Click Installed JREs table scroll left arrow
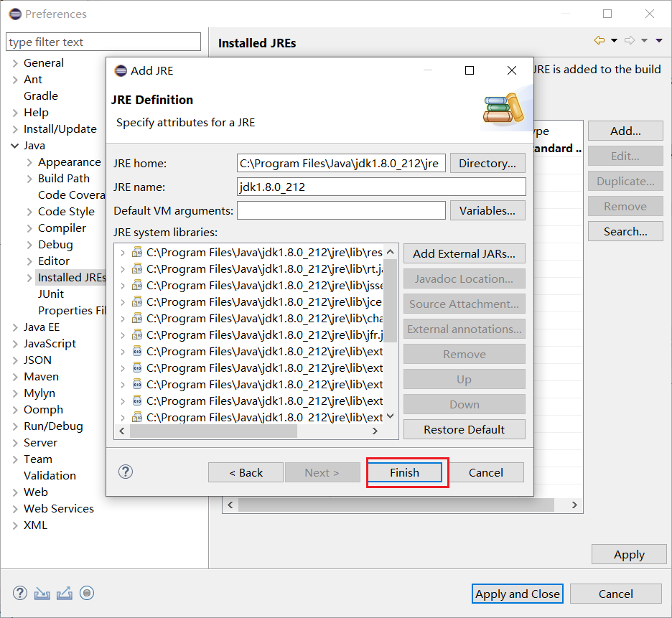 (230, 505)
